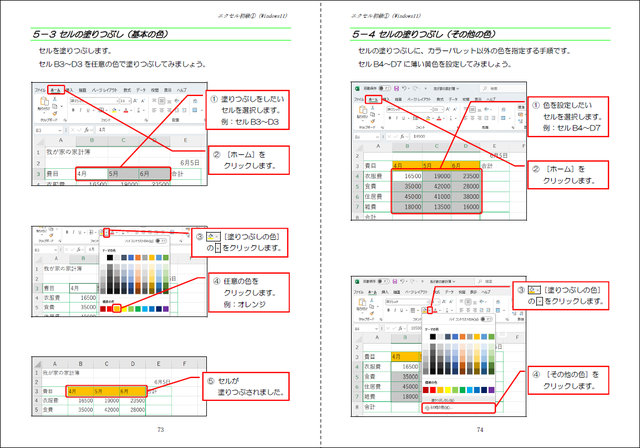Click search magnifier in 5-4 step ③ screenshot title bar
This screenshot has width=640, height=448.
pyautogui.click(x=481, y=282)
